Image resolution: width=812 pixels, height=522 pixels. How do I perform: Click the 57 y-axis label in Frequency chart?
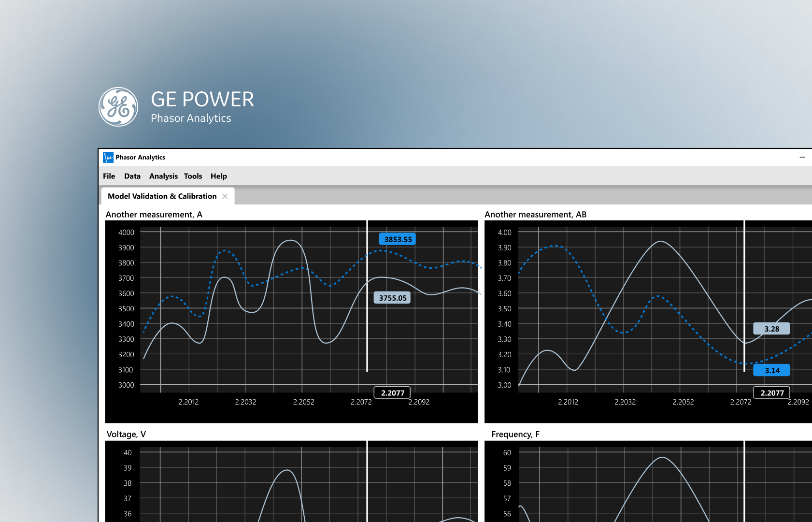click(x=507, y=498)
